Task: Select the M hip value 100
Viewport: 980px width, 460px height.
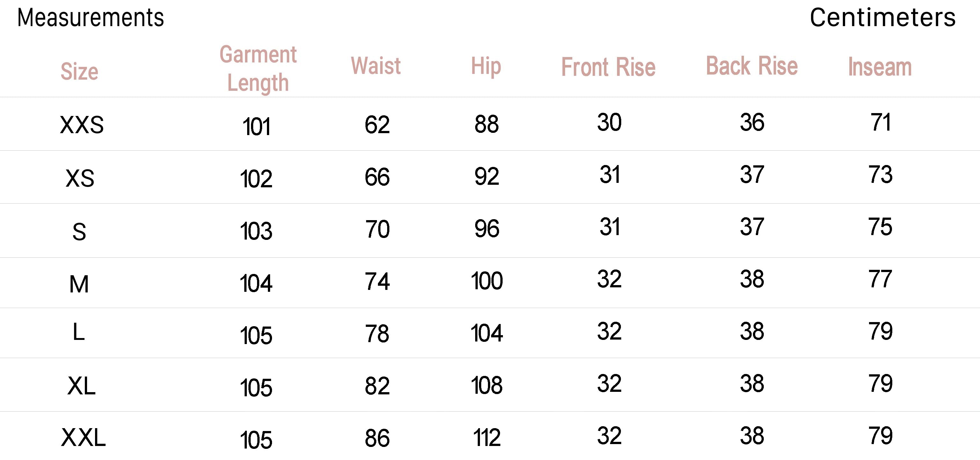Action: (x=487, y=281)
